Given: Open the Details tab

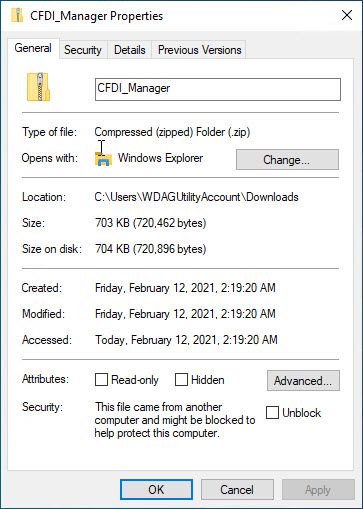Looking at the screenshot, I should pos(130,50).
